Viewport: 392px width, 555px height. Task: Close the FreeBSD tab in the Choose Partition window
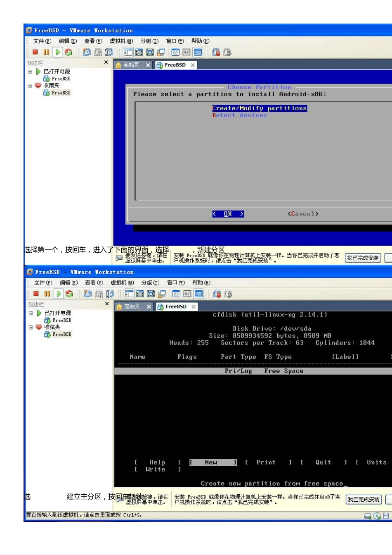[193, 65]
